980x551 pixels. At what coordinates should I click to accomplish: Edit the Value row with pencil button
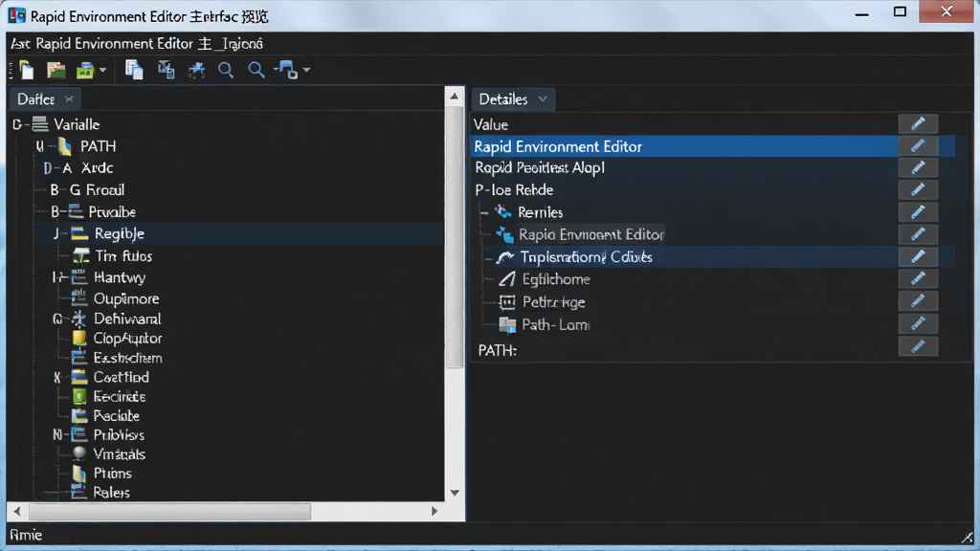[918, 123]
